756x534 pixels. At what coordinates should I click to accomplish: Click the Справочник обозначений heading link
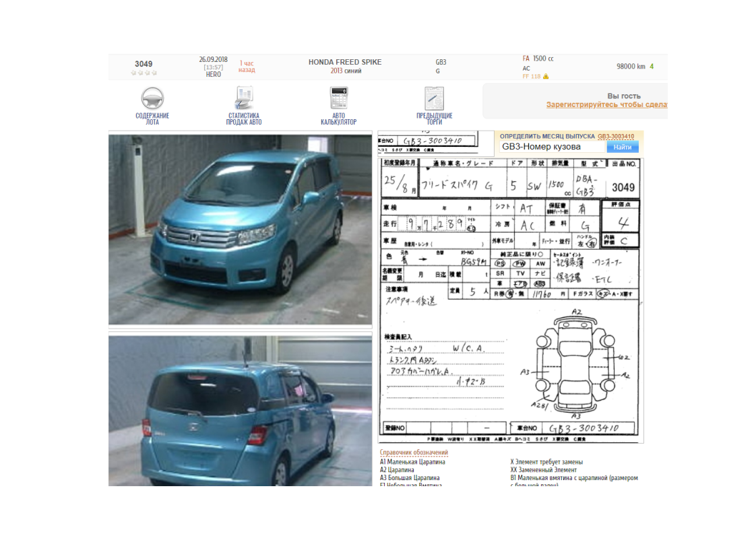tap(414, 453)
